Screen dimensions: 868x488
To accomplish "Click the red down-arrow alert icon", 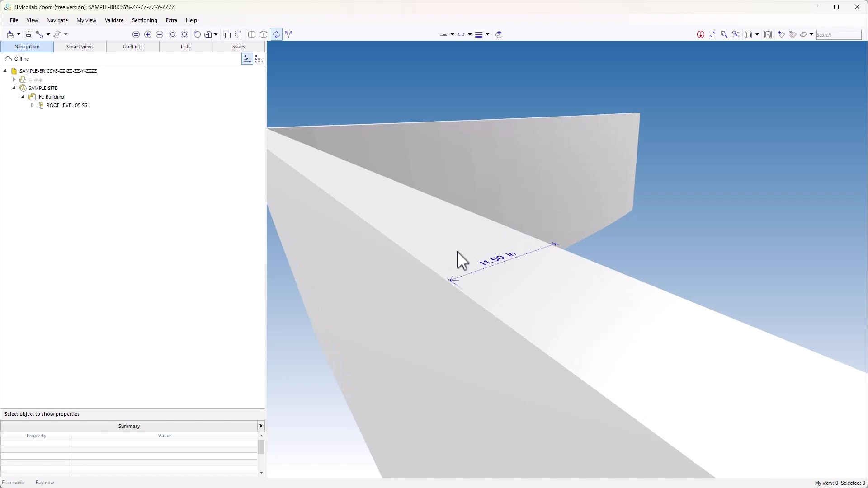I will coord(700,34).
